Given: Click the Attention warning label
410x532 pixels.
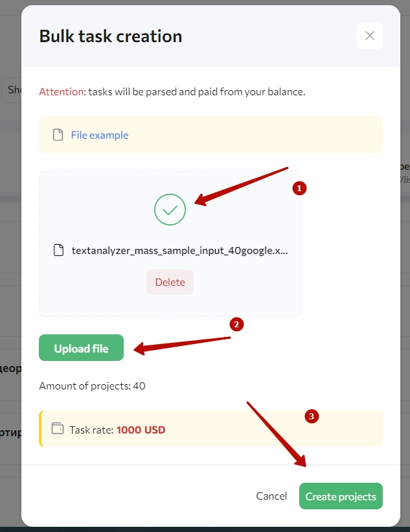Looking at the screenshot, I should click(63, 91).
